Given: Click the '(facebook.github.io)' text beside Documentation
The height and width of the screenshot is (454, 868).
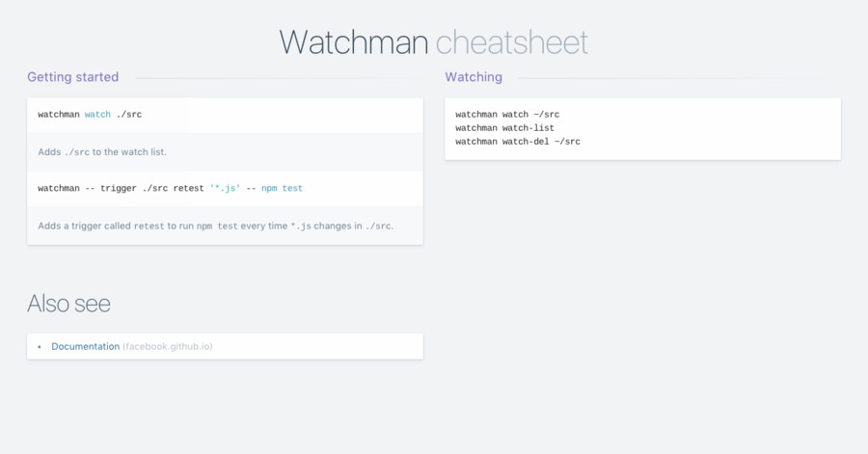Looking at the screenshot, I should (167, 346).
